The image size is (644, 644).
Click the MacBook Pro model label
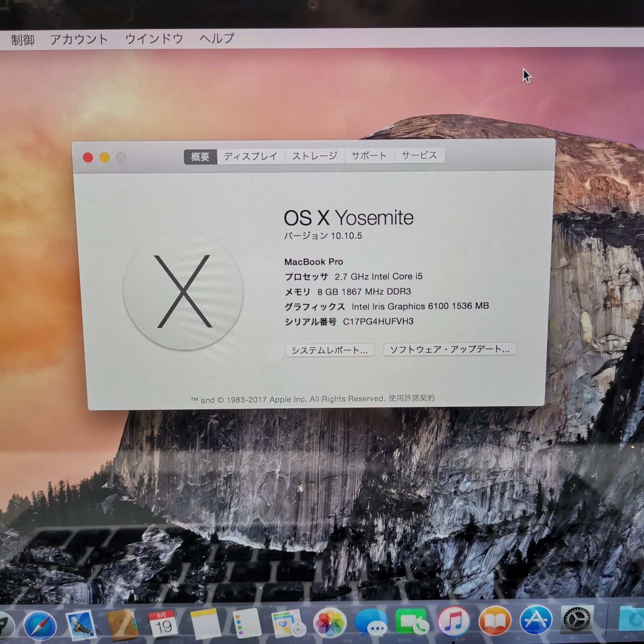[314, 262]
